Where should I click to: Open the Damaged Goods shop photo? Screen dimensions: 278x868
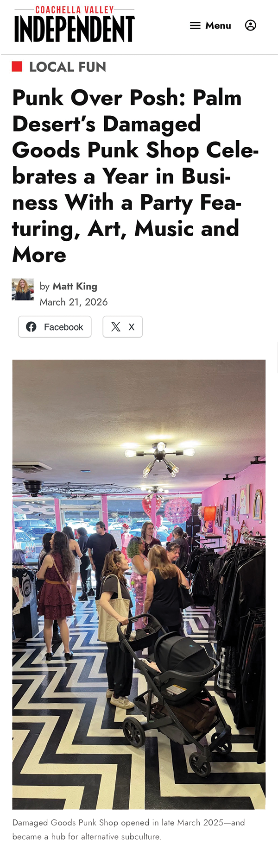coord(139,584)
